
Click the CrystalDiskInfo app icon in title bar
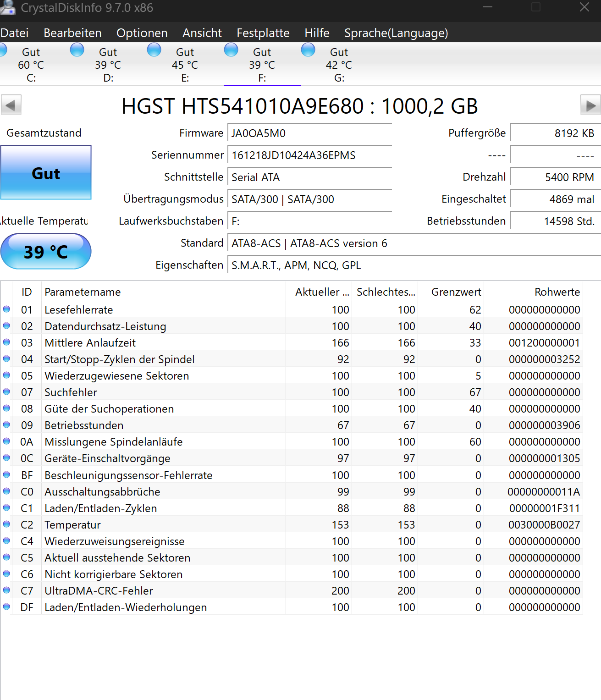click(7, 7)
